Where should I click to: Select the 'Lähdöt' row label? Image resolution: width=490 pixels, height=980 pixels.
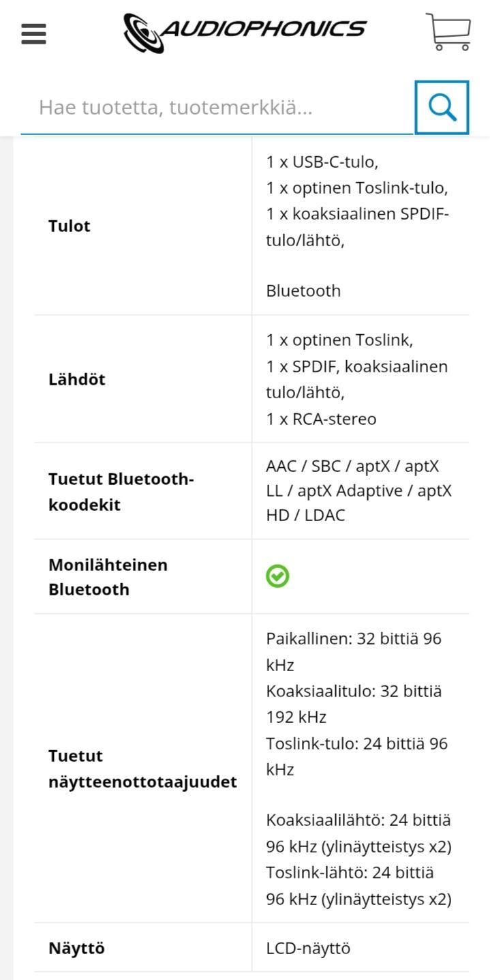[x=77, y=379]
